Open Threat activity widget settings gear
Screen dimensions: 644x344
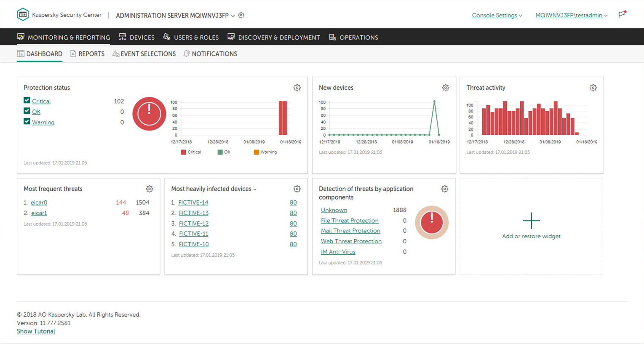(593, 88)
